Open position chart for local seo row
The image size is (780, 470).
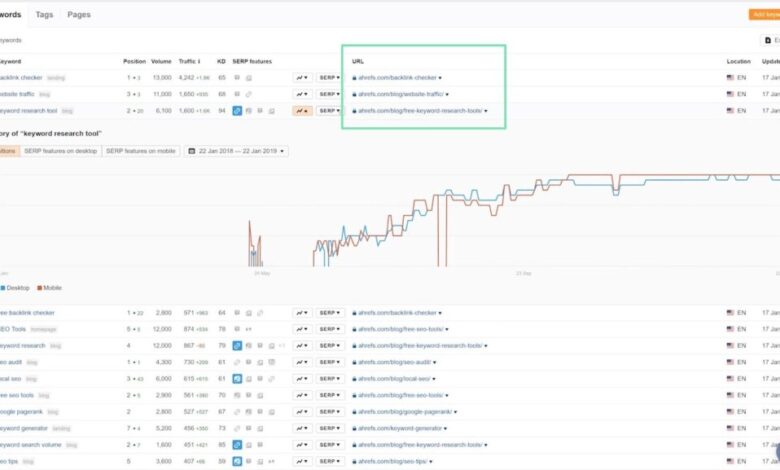tap(302, 379)
